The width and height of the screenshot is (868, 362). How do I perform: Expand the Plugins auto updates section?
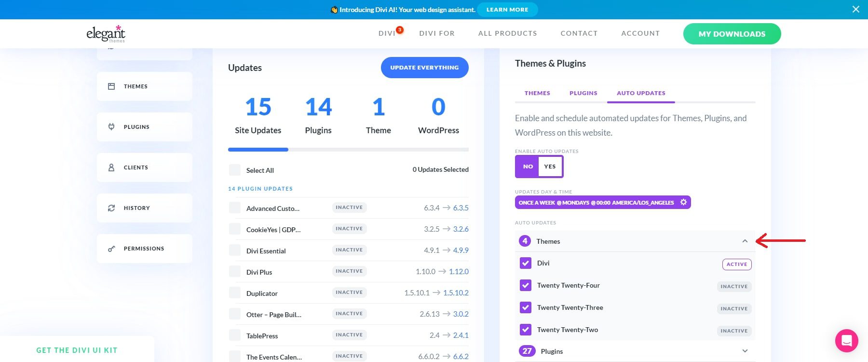point(745,351)
